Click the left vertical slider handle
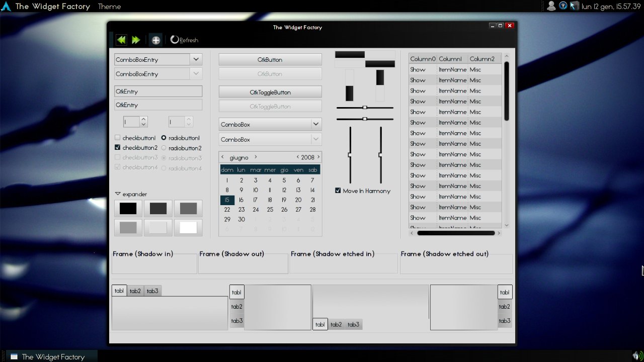The image size is (644, 362). [350, 155]
